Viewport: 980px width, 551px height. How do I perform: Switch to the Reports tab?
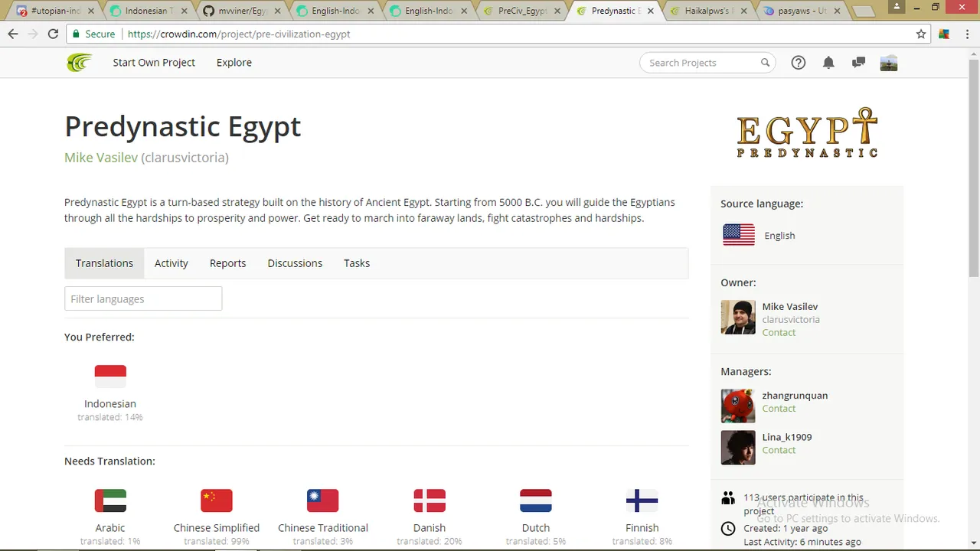228,263
